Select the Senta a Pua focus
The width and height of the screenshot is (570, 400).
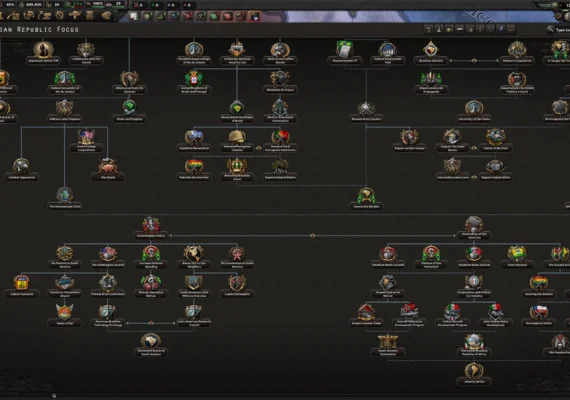pyautogui.click(x=65, y=316)
